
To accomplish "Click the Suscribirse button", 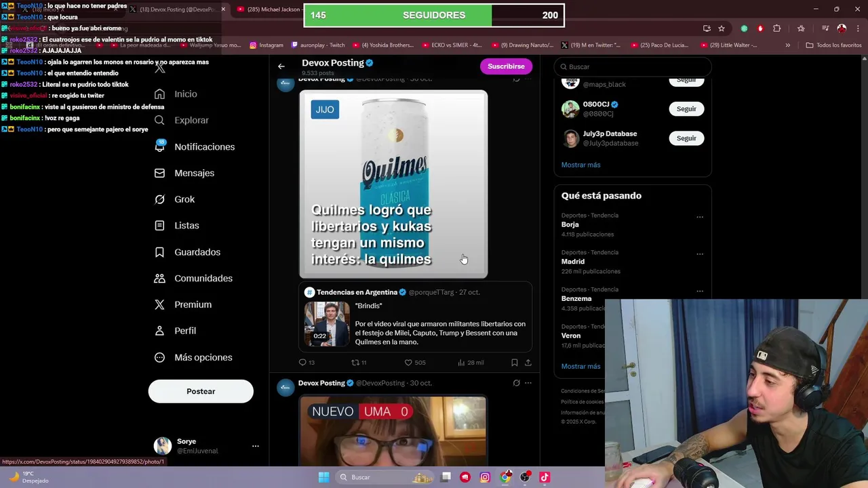I will click(506, 66).
